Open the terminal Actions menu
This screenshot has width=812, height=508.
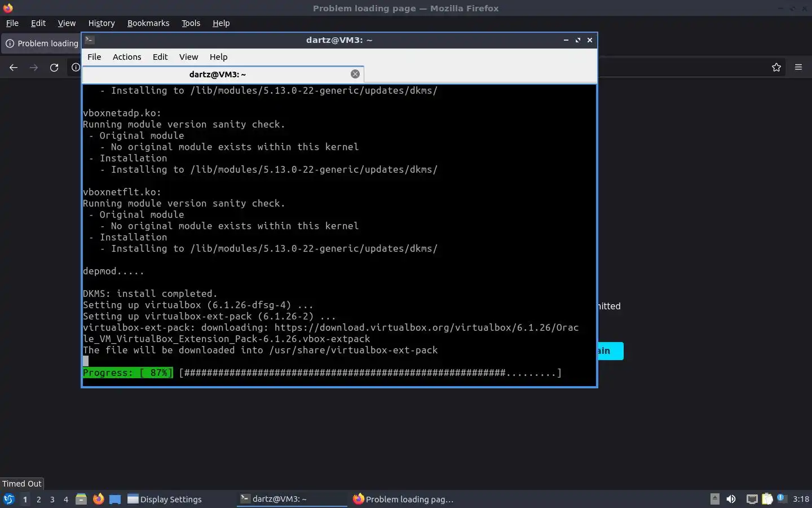click(x=127, y=57)
